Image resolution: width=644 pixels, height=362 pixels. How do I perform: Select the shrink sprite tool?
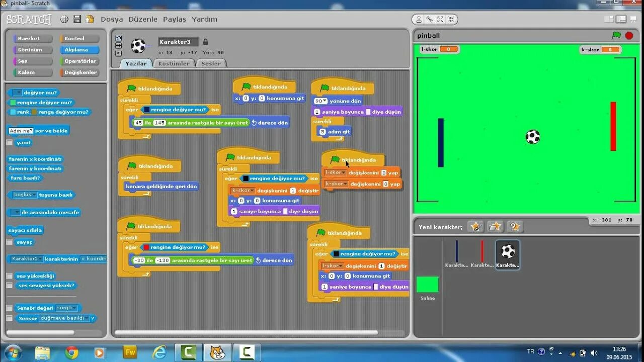coord(451,20)
